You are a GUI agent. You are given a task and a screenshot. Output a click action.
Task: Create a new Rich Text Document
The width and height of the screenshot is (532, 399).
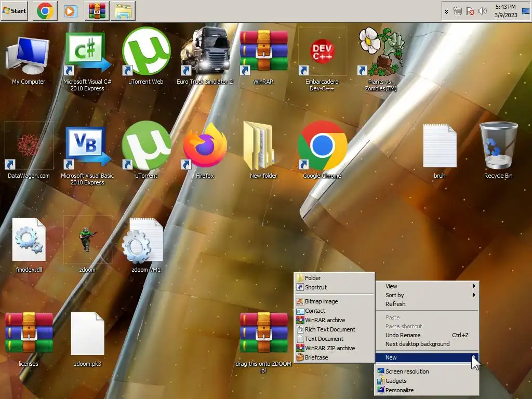pos(334,329)
